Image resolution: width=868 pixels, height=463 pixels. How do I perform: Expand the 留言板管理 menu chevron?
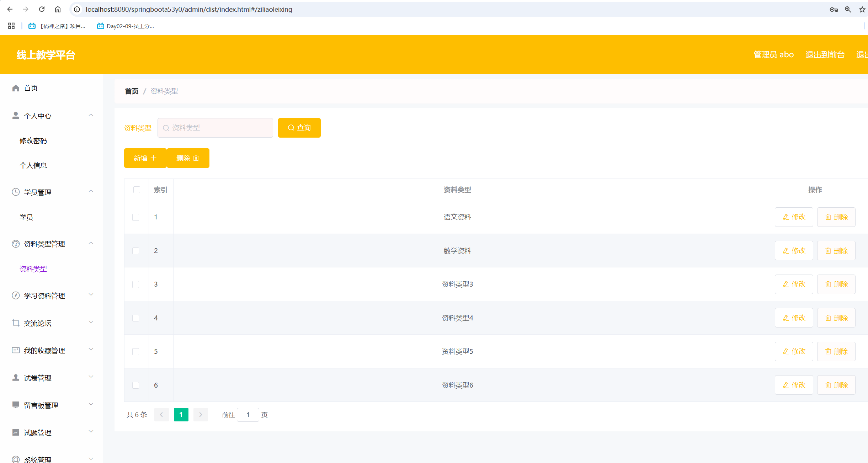tap(91, 404)
